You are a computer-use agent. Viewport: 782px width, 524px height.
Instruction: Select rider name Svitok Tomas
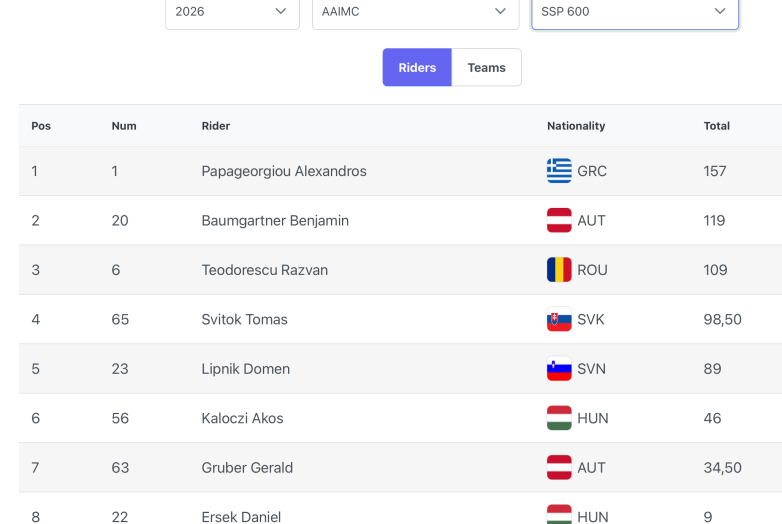(x=244, y=319)
